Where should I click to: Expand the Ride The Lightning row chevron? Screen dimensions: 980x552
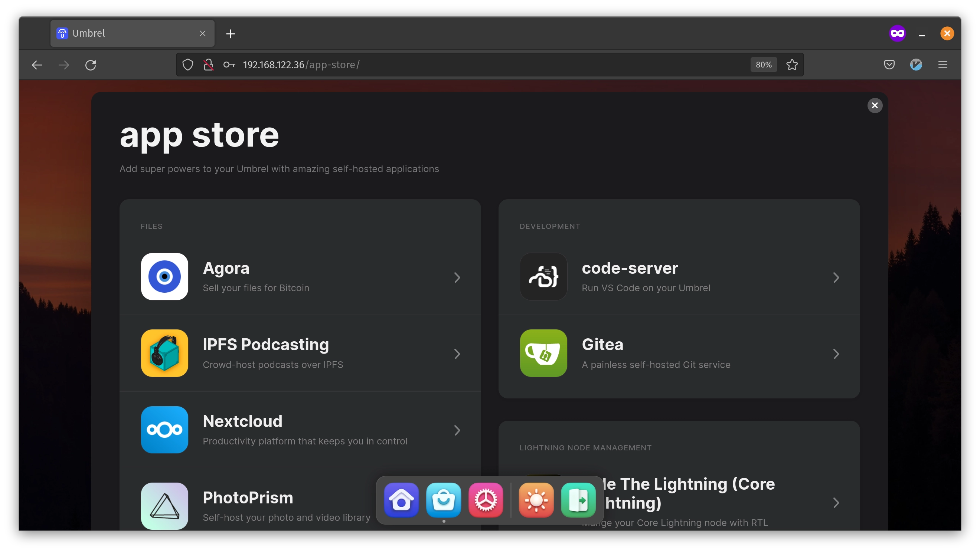pos(836,503)
